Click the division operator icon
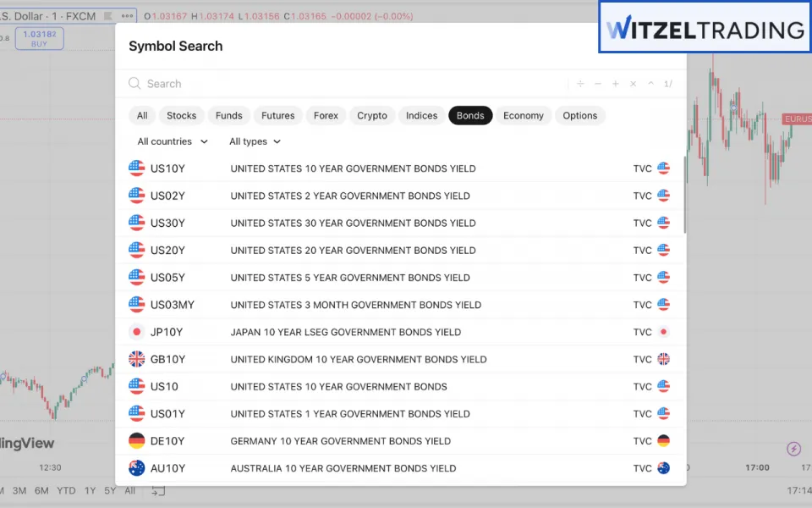 pos(580,84)
